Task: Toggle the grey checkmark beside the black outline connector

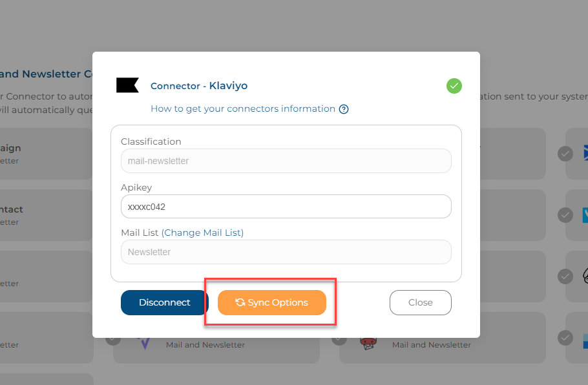Action: [x=565, y=276]
